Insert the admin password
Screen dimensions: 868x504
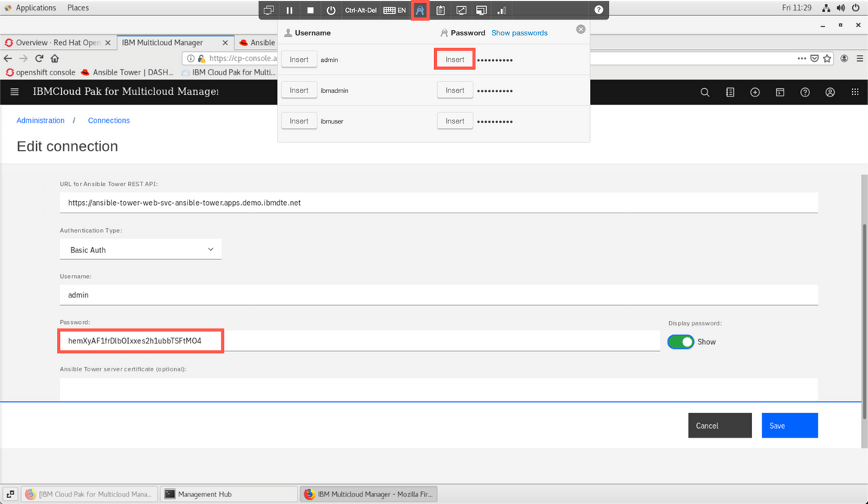pos(455,60)
